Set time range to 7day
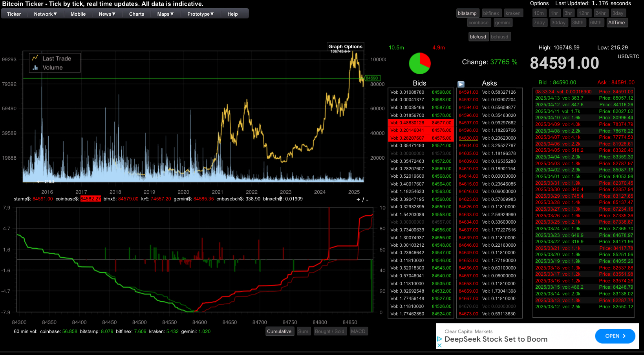The height and width of the screenshot is (355, 644). pyautogui.click(x=540, y=23)
